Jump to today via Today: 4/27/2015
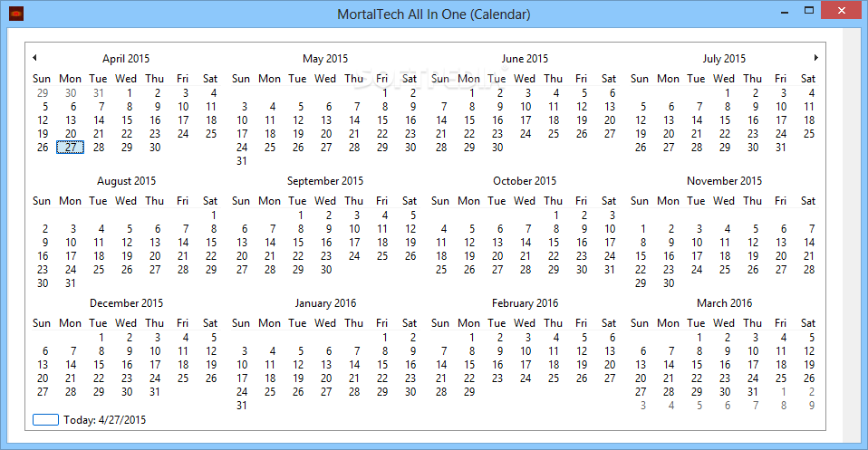 pos(104,420)
